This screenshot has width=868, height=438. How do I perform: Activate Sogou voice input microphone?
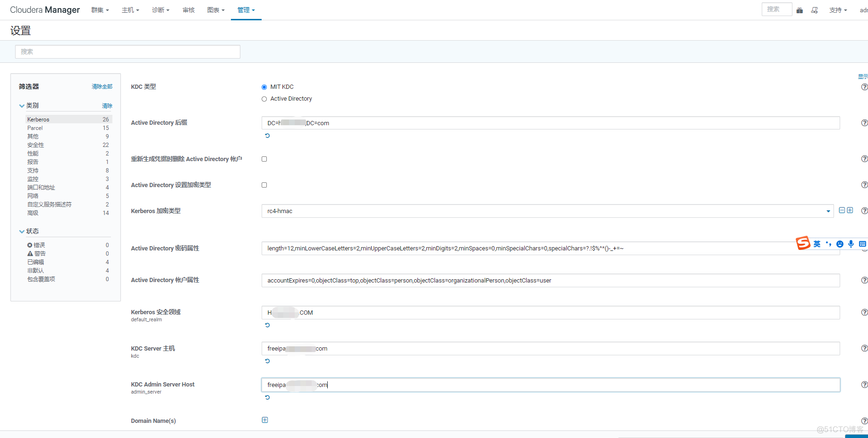[x=851, y=244]
